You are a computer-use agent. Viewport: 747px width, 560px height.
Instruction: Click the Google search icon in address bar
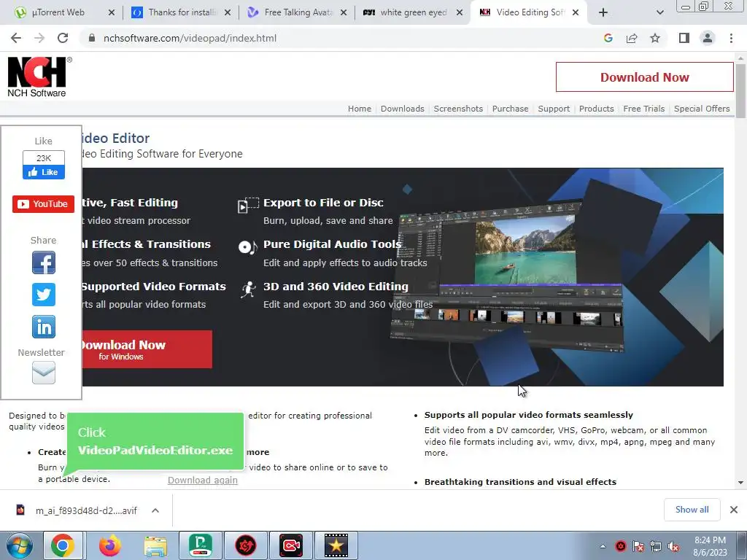tap(608, 38)
